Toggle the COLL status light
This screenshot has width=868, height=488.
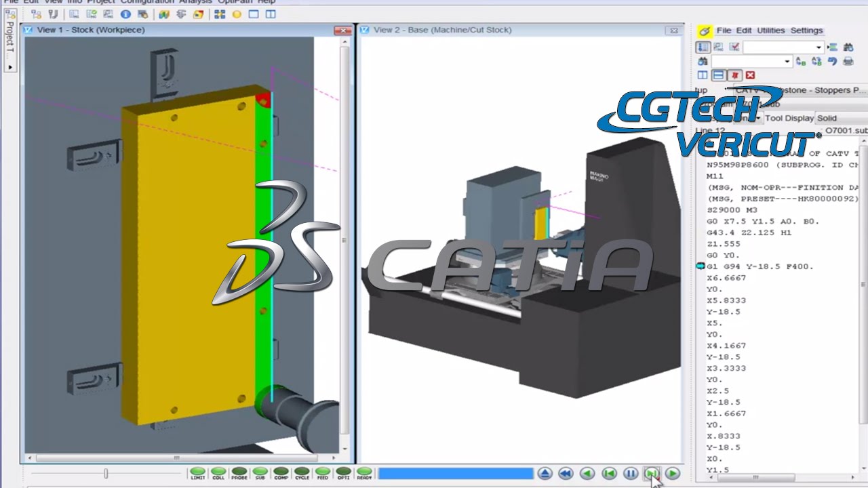218,473
